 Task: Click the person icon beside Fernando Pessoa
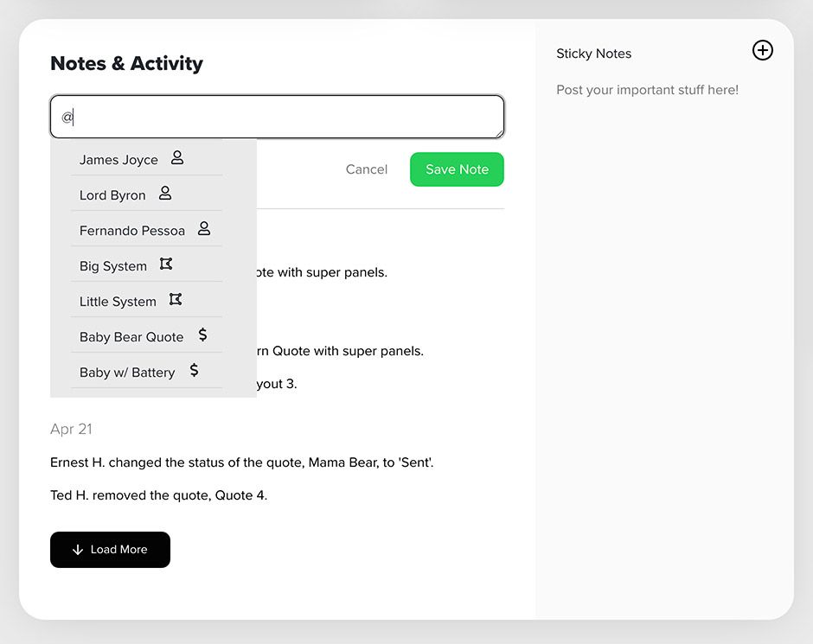204,228
